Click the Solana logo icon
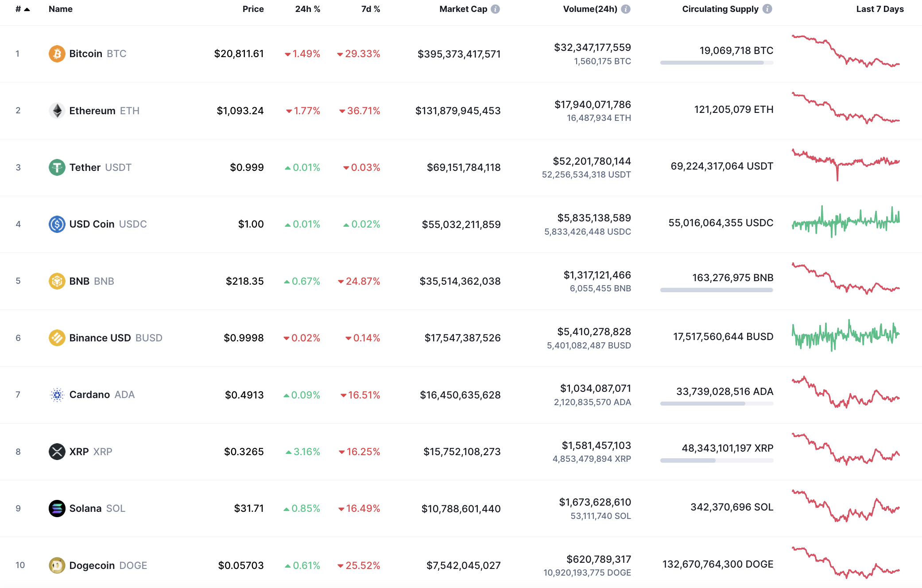Image resolution: width=922 pixels, height=588 pixels. (57, 508)
